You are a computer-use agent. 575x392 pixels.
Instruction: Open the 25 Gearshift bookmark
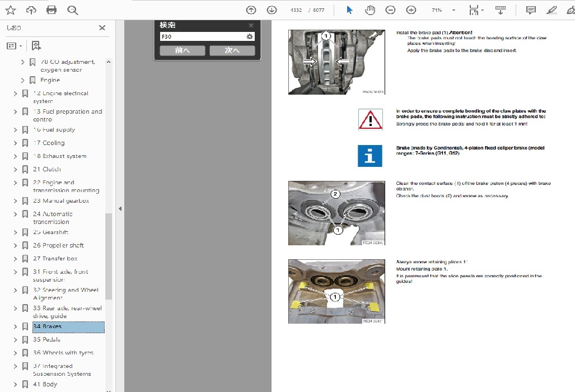click(50, 232)
